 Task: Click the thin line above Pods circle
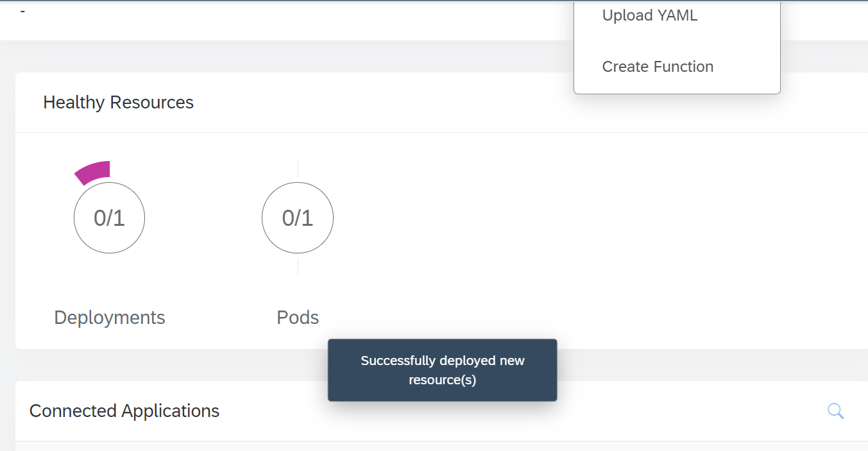coord(298,169)
